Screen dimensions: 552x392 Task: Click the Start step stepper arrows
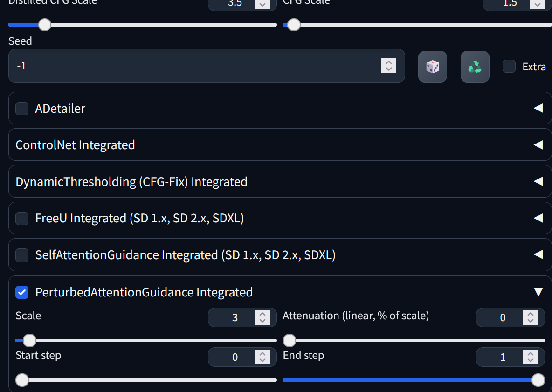pyautogui.click(x=262, y=357)
